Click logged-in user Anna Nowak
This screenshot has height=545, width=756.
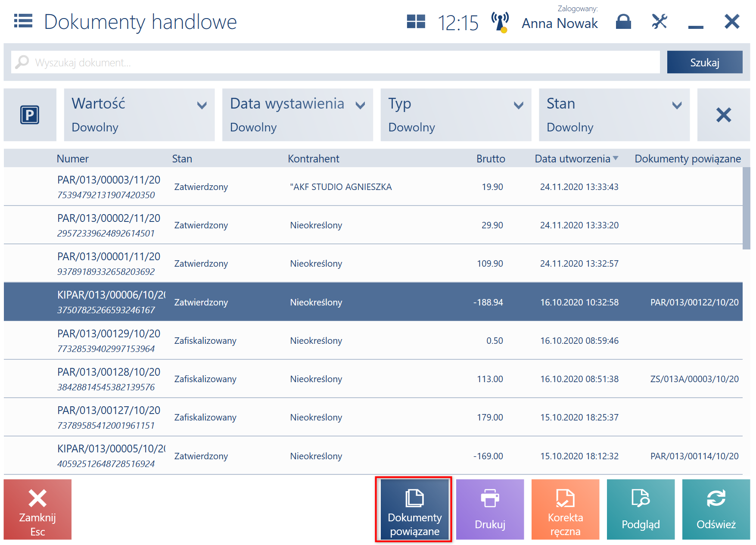560,23
